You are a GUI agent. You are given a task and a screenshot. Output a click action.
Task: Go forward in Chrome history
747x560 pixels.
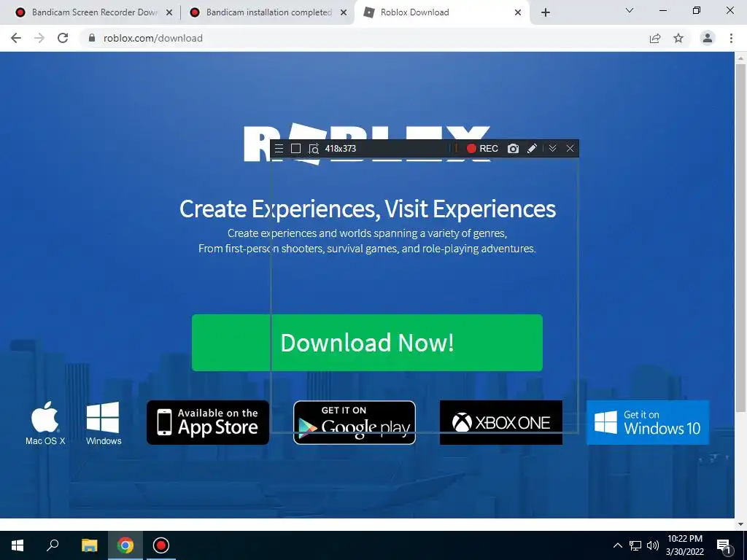(39, 38)
